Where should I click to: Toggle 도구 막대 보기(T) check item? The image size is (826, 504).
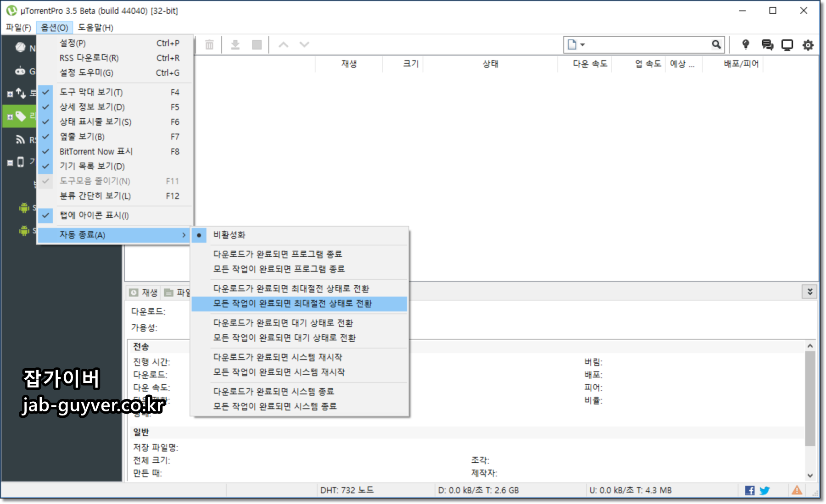coord(115,92)
